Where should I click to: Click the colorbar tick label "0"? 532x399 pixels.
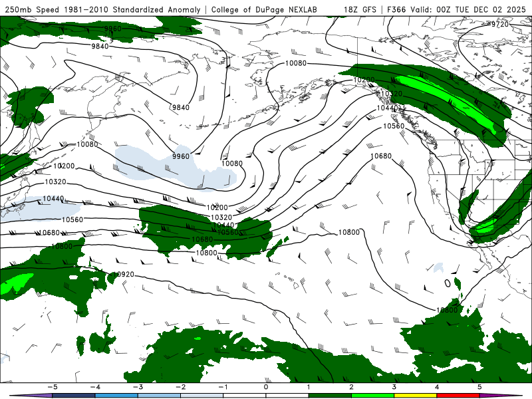click(266, 387)
